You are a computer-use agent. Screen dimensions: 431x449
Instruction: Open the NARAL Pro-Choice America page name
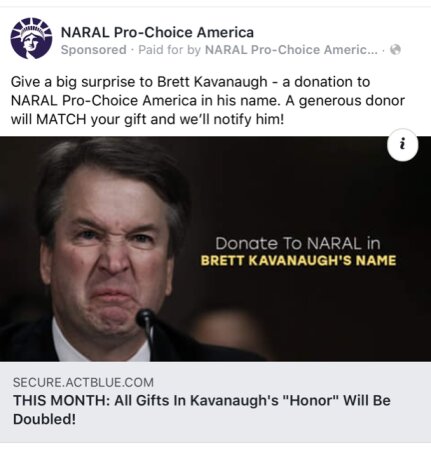point(157,32)
